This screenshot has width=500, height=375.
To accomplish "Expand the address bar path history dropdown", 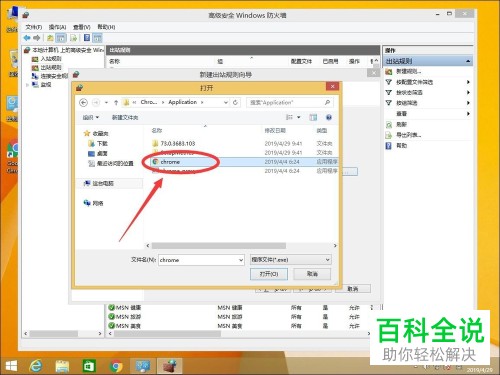I will [x=226, y=102].
